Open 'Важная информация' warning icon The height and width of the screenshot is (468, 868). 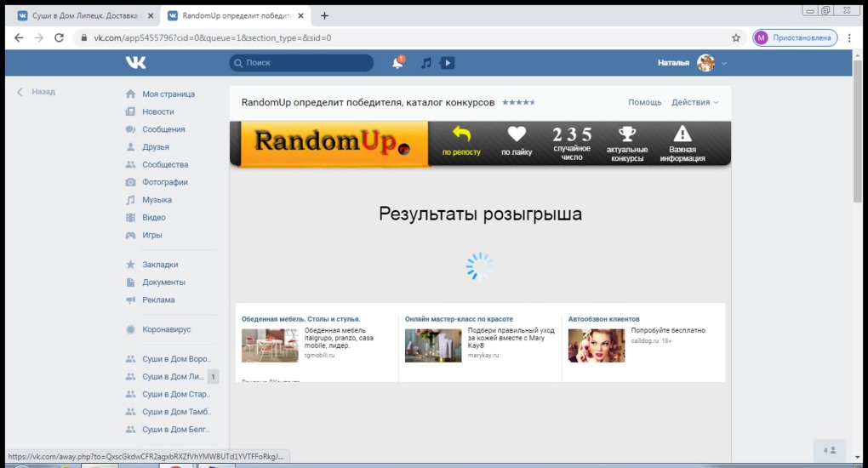(682, 134)
